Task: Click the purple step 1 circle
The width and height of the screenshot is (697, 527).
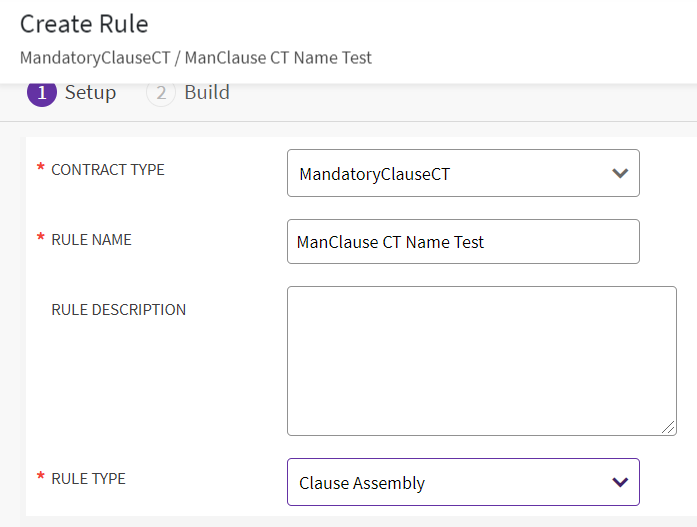Action: 41,93
